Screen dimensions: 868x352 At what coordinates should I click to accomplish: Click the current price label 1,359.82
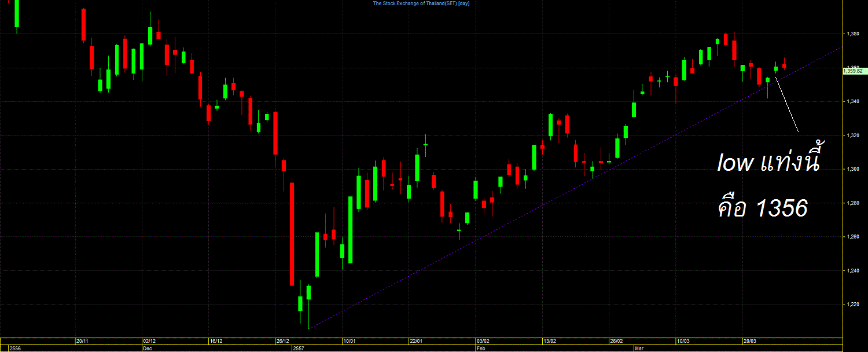(x=854, y=71)
